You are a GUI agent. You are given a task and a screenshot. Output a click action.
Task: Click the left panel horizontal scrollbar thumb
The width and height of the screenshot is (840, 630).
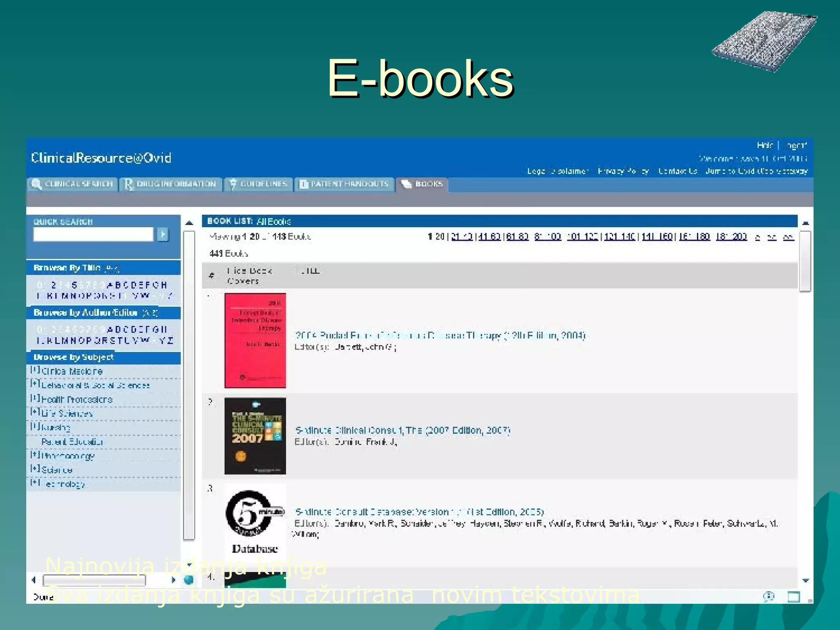coord(94,580)
